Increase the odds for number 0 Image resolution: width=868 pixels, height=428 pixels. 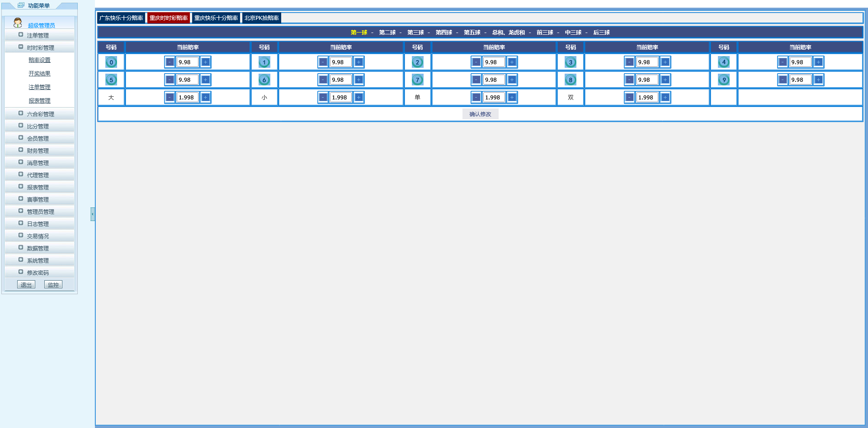click(205, 62)
